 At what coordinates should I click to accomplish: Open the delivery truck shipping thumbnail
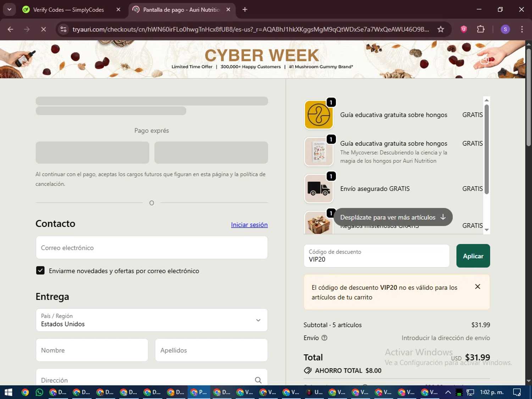318,189
